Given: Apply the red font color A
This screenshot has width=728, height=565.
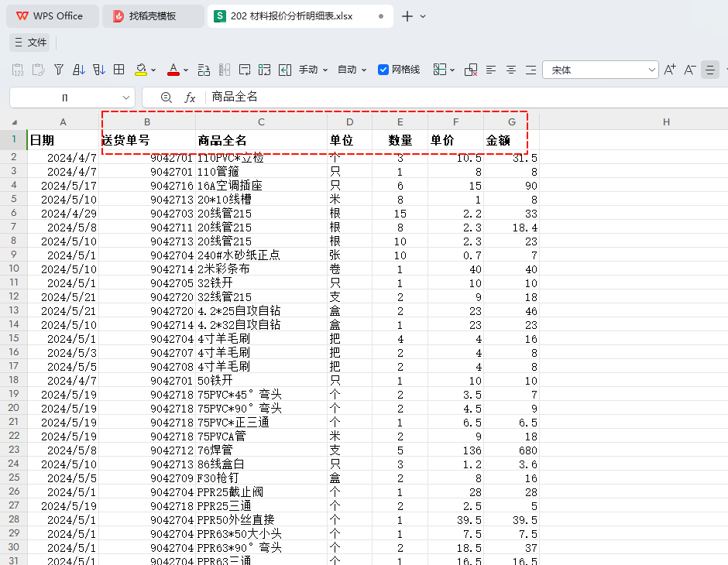Looking at the screenshot, I should [173, 70].
